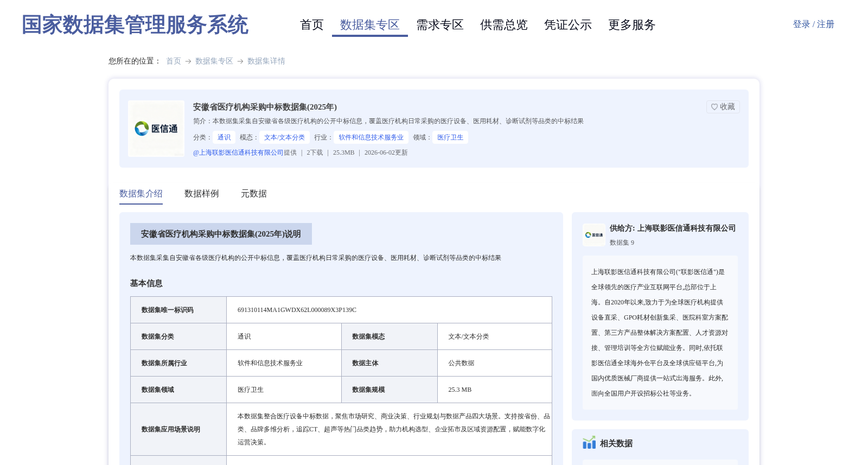Image resolution: width=868 pixels, height=465 pixels.
Task: Open the 需求专区 navigation menu
Action: [x=440, y=25]
